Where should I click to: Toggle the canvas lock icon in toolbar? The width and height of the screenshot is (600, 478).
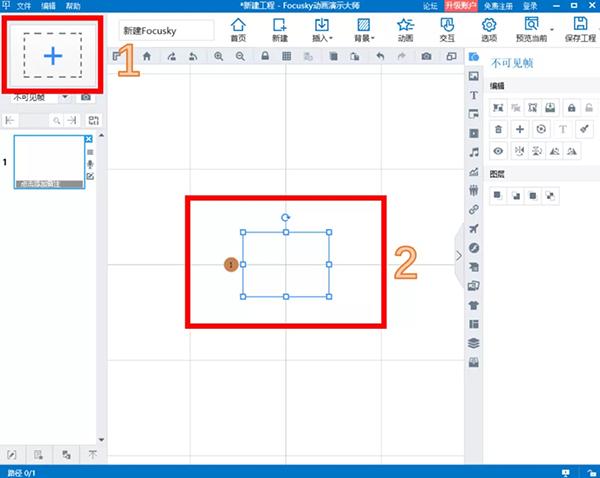[263, 58]
